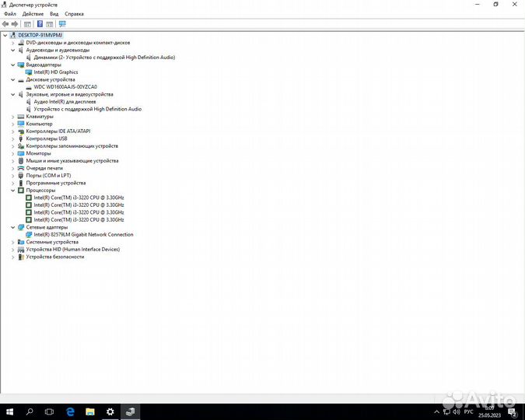This screenshot has height=420, width=525.
Task: Click the Forward arrow toolbar icon
Action: pyautogui.click(x=15, y=24)
